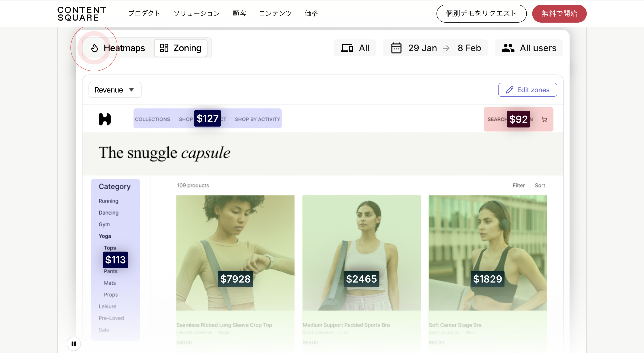This screenshot has height=353, width=644.
Task: Click the 無料で開始 button
Action: (x=559, y=13)
